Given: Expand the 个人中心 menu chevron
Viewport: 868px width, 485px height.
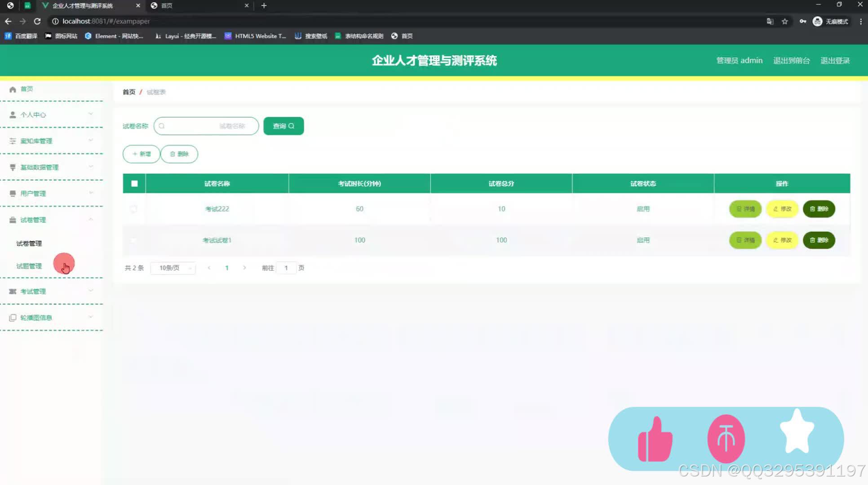Looking at the screenshot, I should pos(91,114).
